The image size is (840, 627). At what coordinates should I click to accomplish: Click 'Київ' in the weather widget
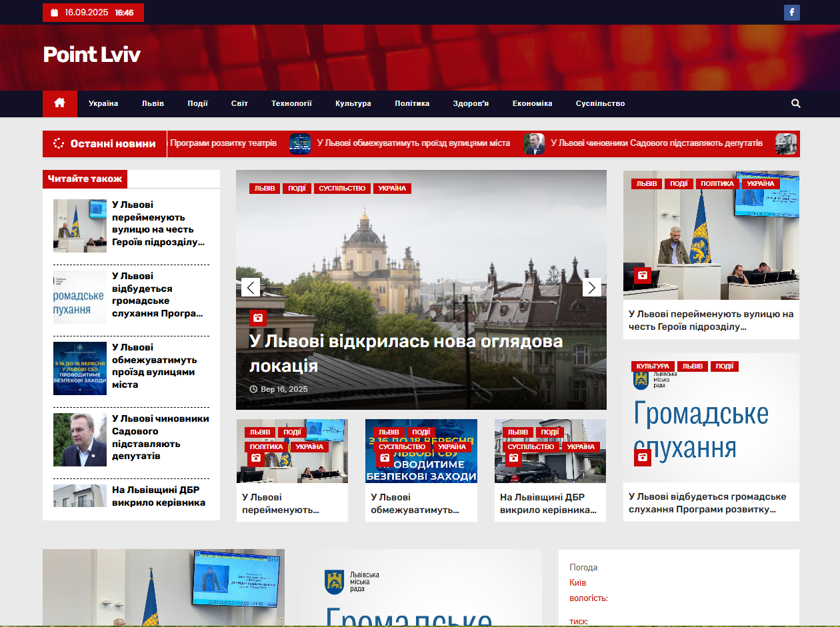click(x=578, y=583)
